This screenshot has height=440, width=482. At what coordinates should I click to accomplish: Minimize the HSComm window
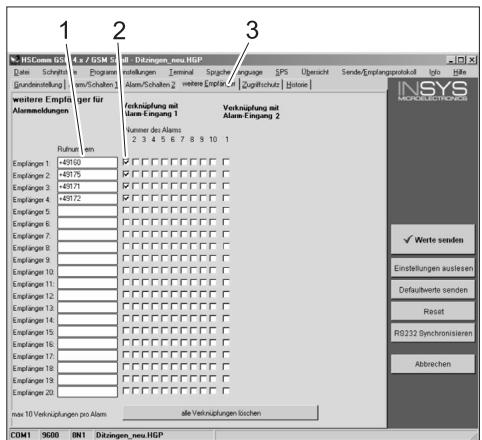[451, 60]
